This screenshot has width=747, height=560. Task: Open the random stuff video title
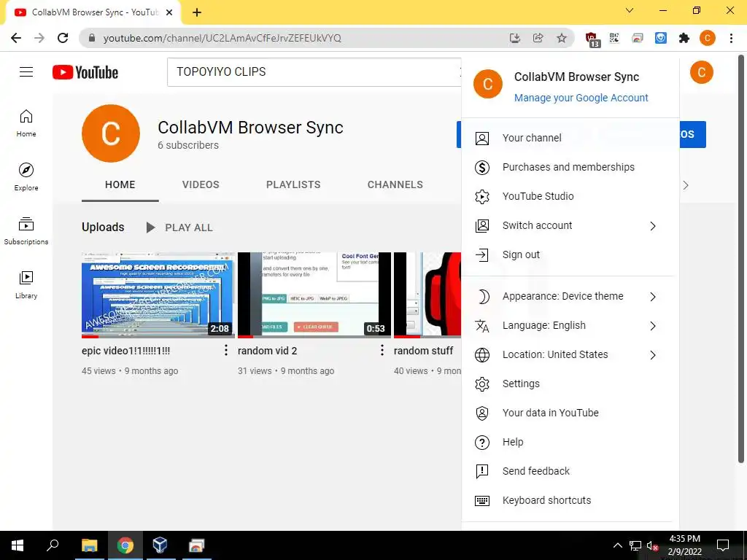point(424,351)
